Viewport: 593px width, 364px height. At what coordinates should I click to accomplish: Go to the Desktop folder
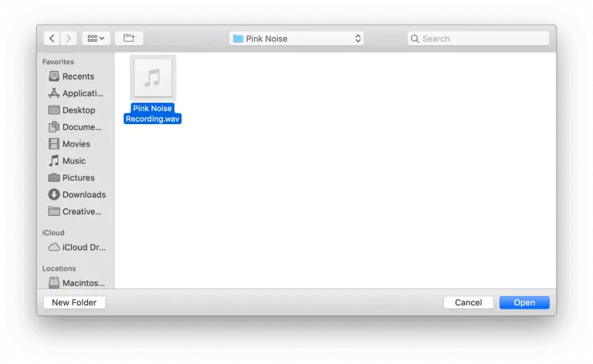(77, 110)
